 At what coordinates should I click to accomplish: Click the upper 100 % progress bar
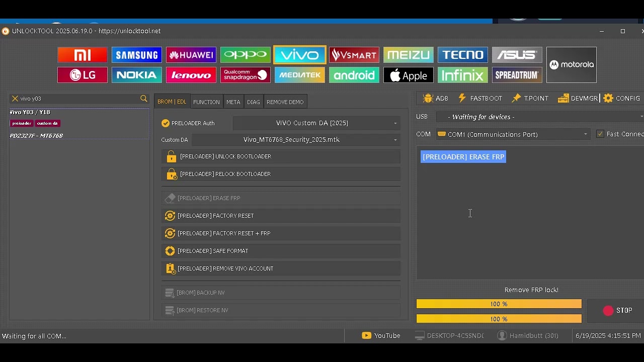click(x=499, y=304)
